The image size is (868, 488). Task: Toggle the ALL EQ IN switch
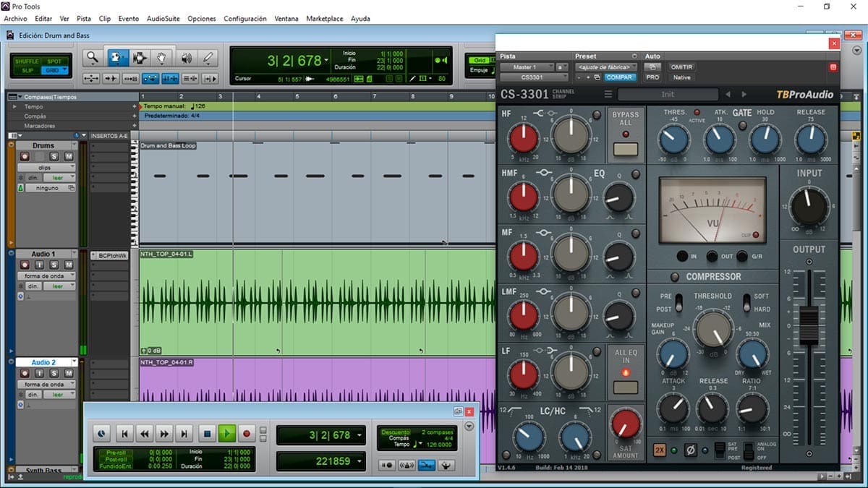click(625, 387)
